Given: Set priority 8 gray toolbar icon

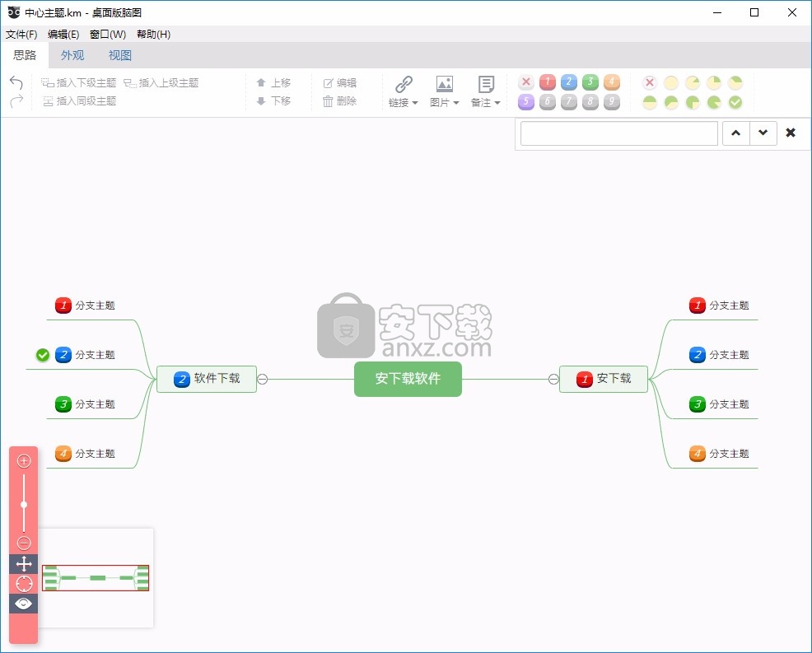Looking at the screenshot, I should coord(590,101).
